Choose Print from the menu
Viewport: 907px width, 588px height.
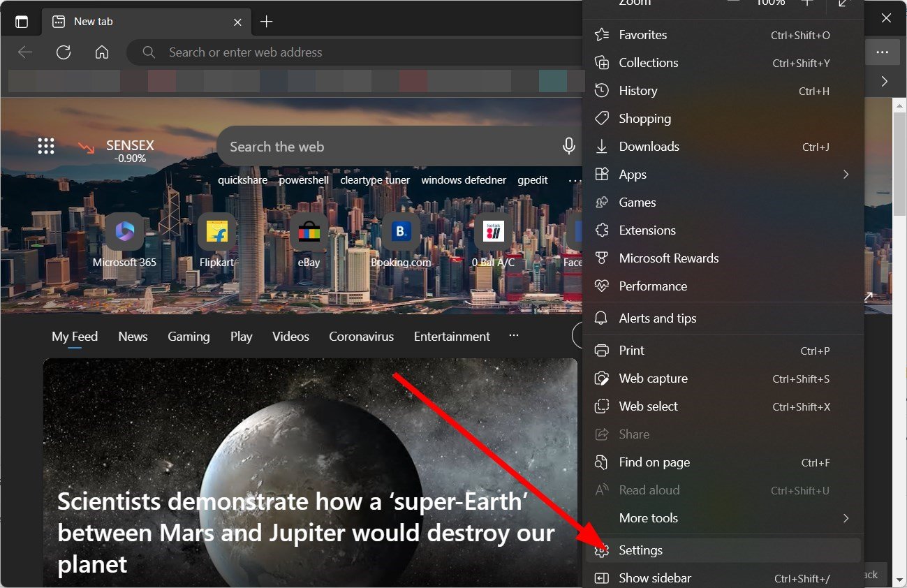[723, 351]
